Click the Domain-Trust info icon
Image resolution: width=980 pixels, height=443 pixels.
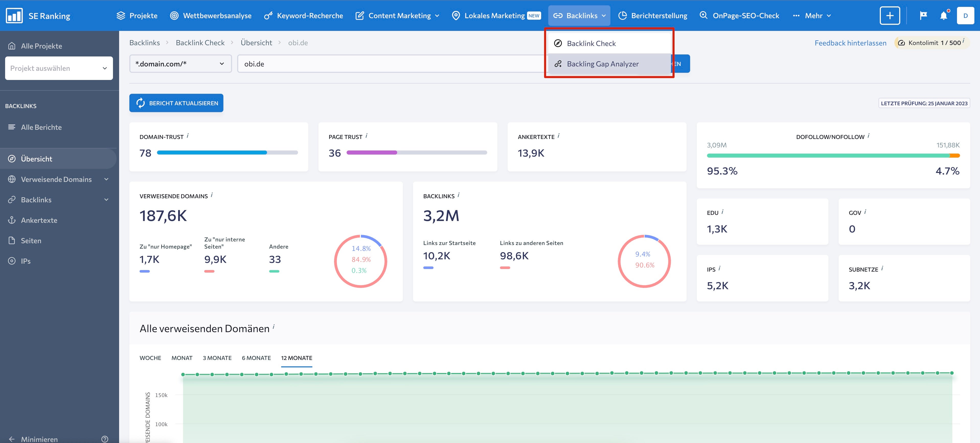click(x=188, y=135)
